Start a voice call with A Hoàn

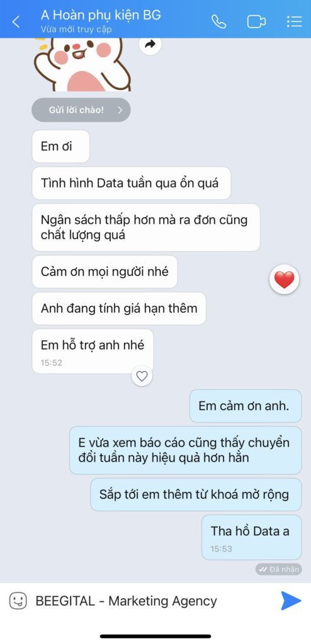click(219, 21)
